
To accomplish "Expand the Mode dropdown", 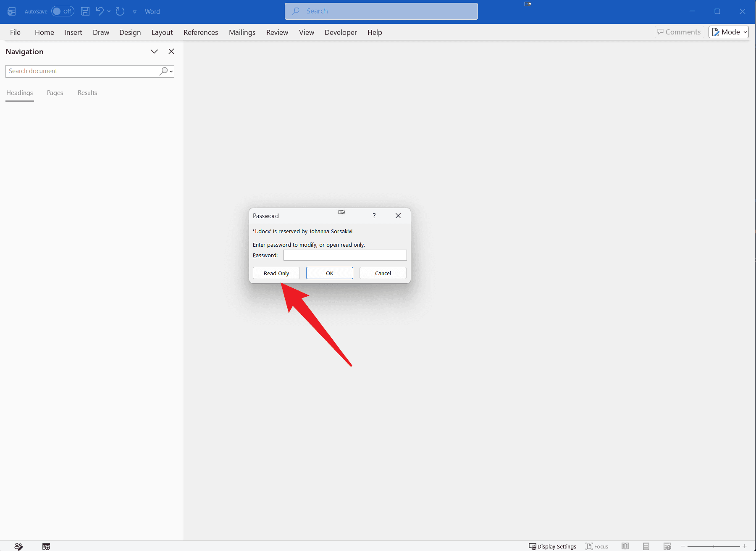I will pos(729,32).
